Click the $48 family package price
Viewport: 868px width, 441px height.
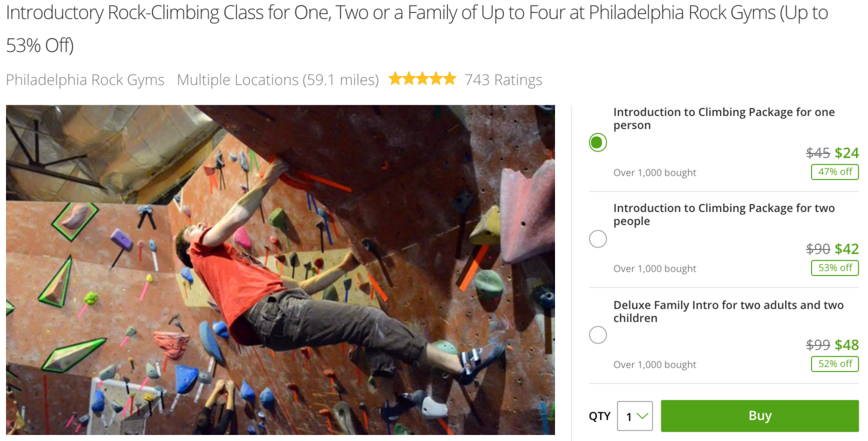(846, 345)
